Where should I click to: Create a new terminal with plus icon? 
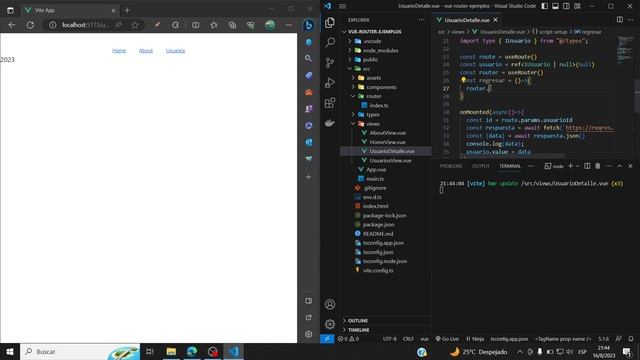point(571,166)
